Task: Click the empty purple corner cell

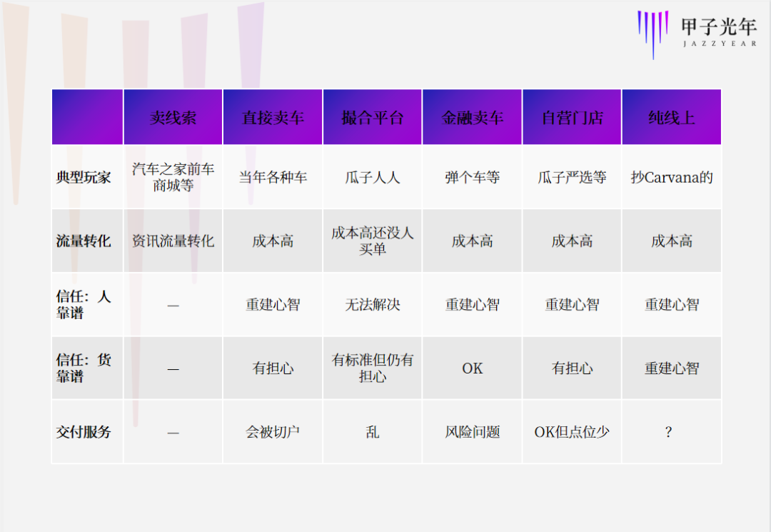Action: pos(86,116)
